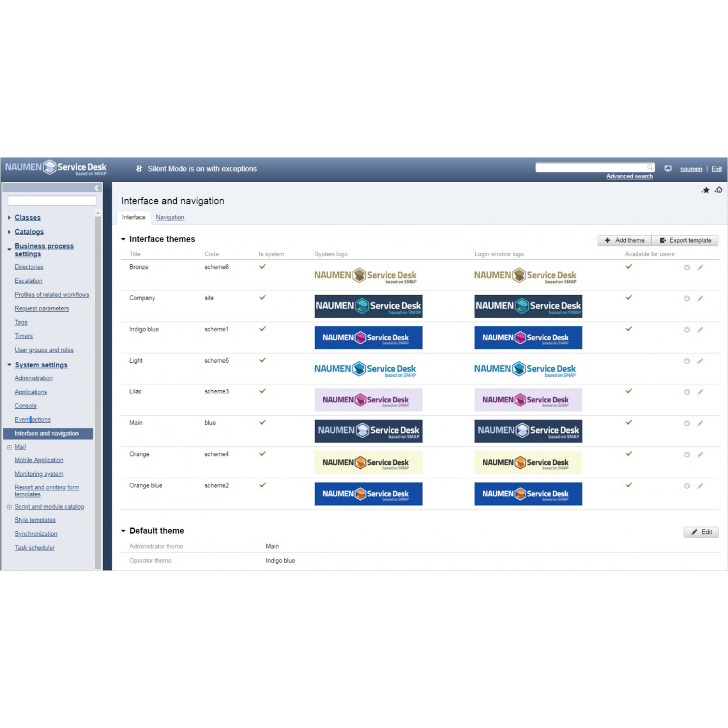Switch to the Navigation tab
The height and width of the screenshot is (728, 728).
coord(170,217)
